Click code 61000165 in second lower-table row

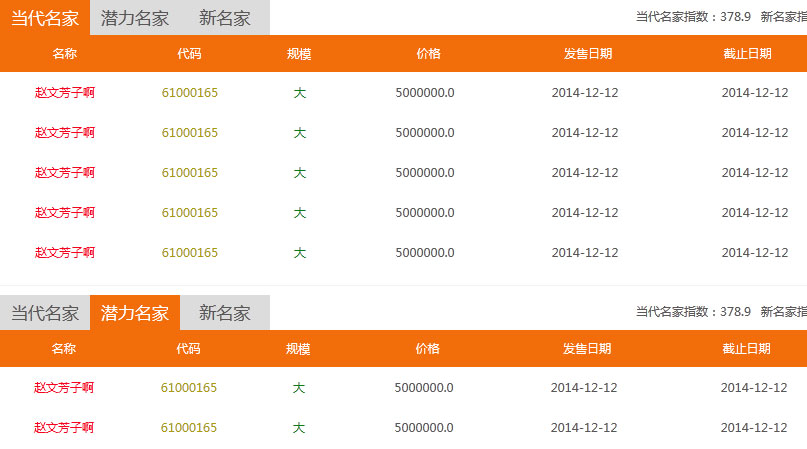tap(189, 428)
